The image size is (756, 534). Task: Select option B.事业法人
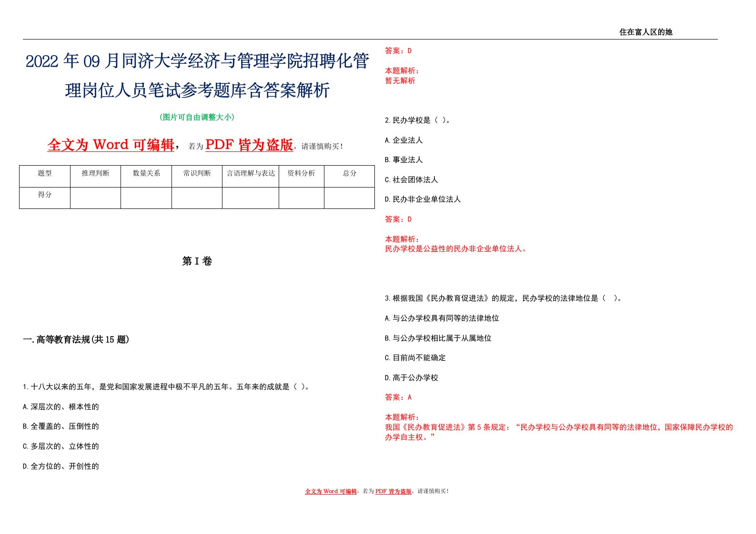tap(404, 160)
